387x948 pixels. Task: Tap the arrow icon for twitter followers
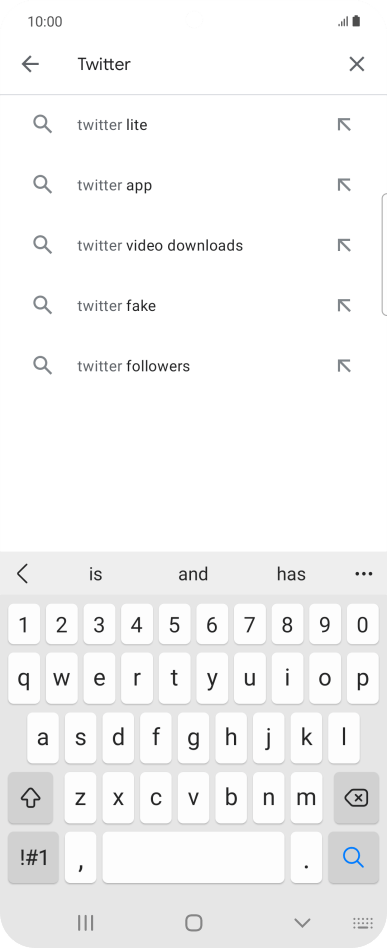pos(344,366)
